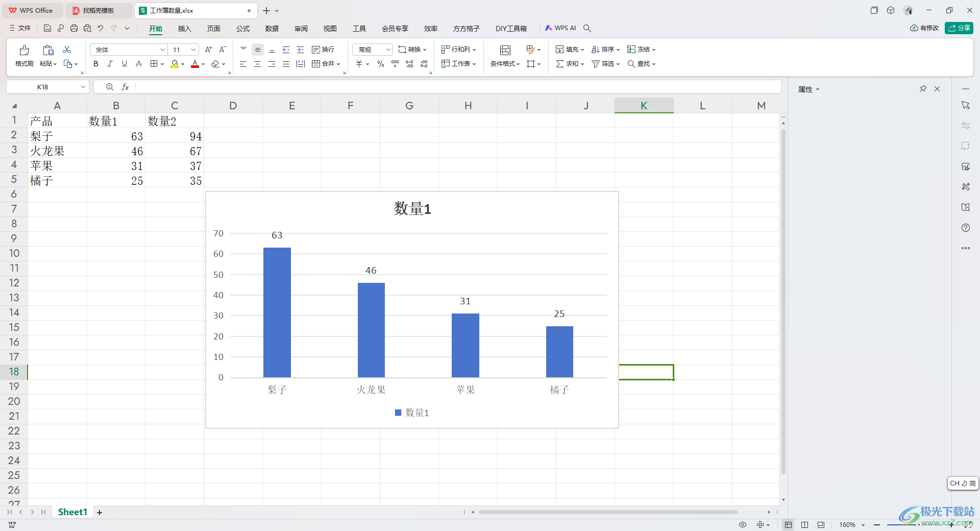Click the Format Painter brush icon

point(24,50)
